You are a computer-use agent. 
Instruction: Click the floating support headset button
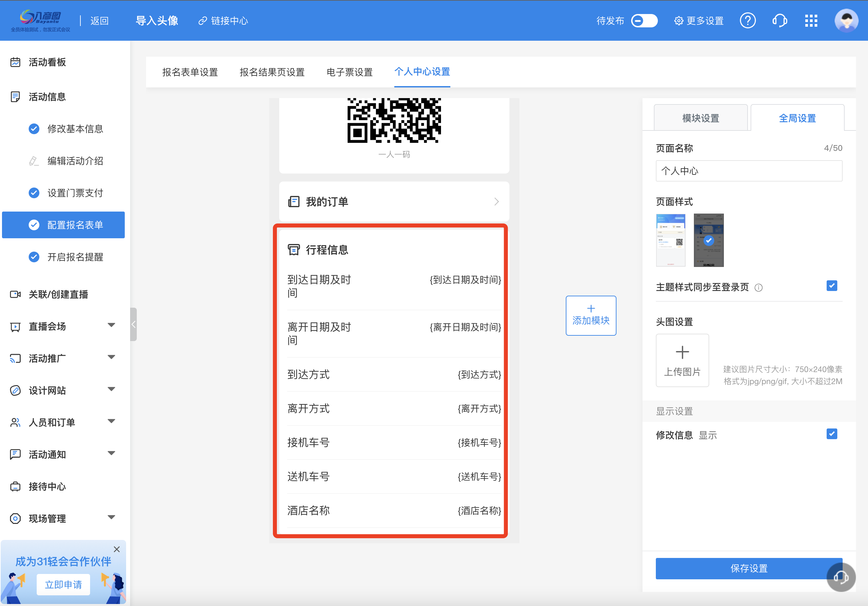pos(841,577)
